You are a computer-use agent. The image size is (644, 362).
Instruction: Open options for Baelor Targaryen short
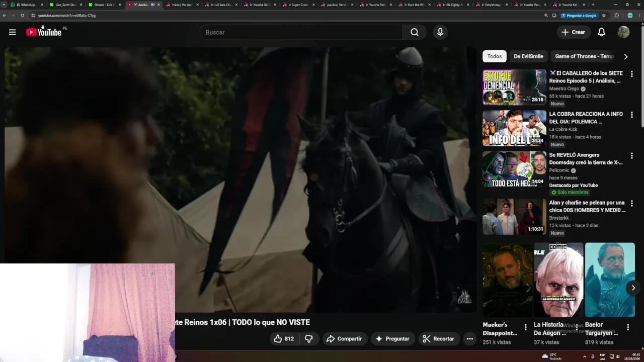tap(628, 327)
